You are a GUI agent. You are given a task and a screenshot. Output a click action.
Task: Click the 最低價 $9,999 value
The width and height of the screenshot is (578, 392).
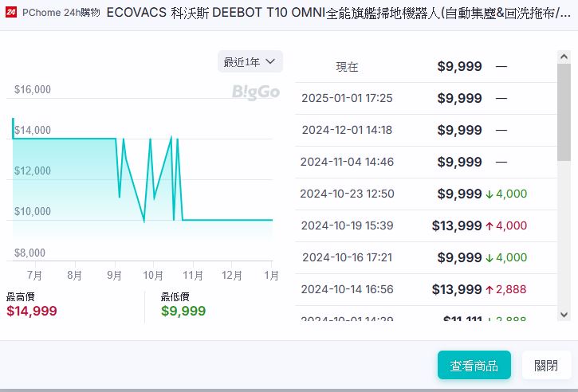pyautogui.click(x=183, y=311)
